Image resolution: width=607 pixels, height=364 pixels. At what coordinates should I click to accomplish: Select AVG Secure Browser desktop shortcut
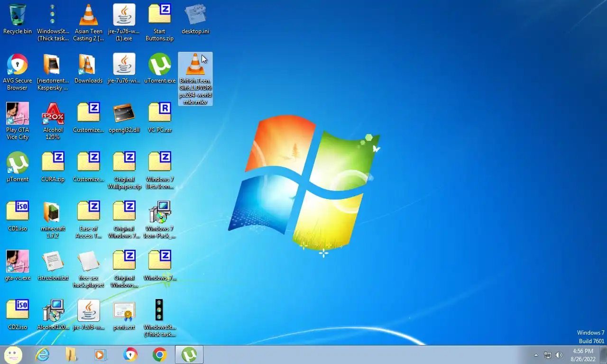click(x=18, y=72)
